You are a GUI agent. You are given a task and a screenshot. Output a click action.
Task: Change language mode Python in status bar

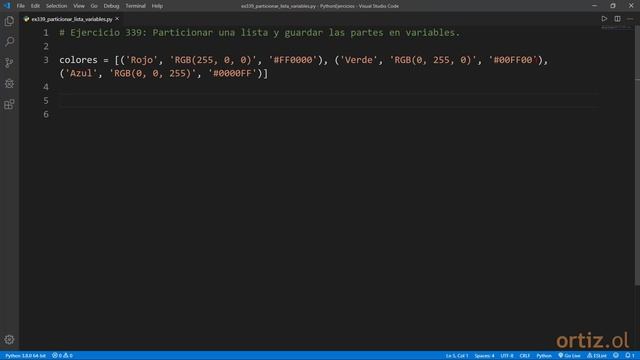(544, 356)
